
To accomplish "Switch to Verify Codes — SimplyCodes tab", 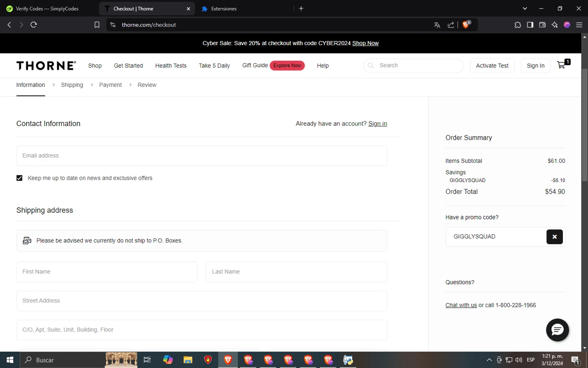I will point(47,9).
